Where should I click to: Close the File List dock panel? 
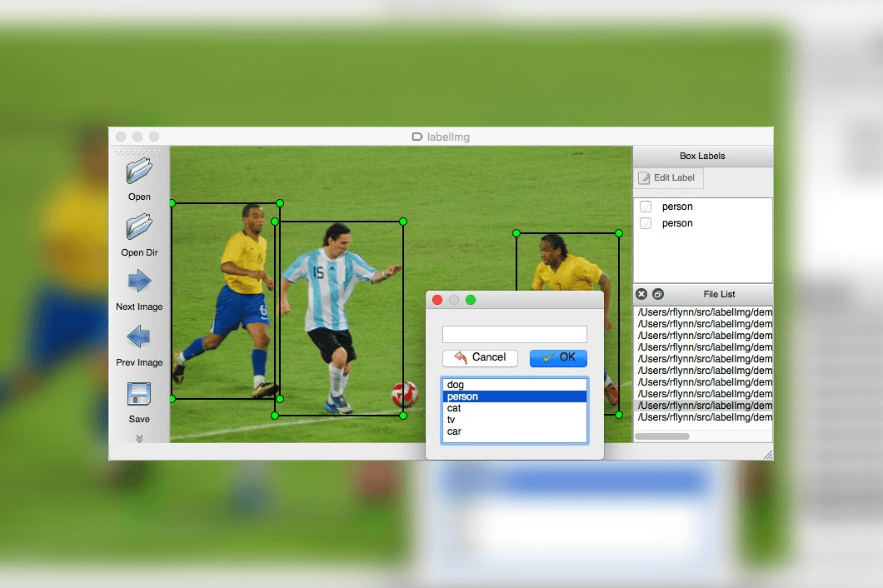641,294
